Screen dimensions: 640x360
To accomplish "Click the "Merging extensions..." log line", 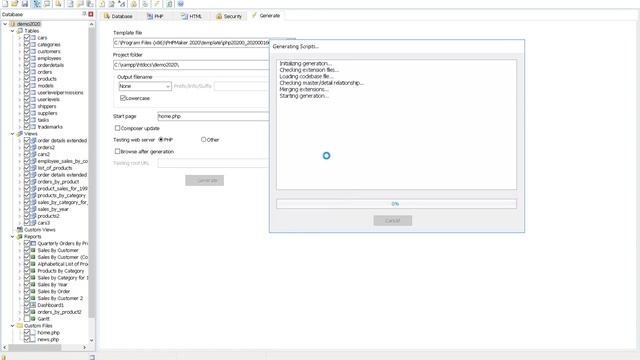I will 304,89.
